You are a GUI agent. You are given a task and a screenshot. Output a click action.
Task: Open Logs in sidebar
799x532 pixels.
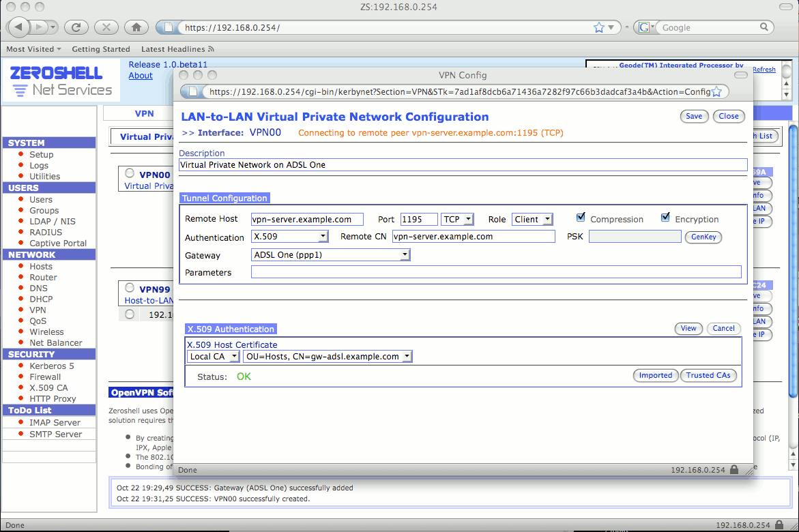pyautogui.click(x=39, y=165)
